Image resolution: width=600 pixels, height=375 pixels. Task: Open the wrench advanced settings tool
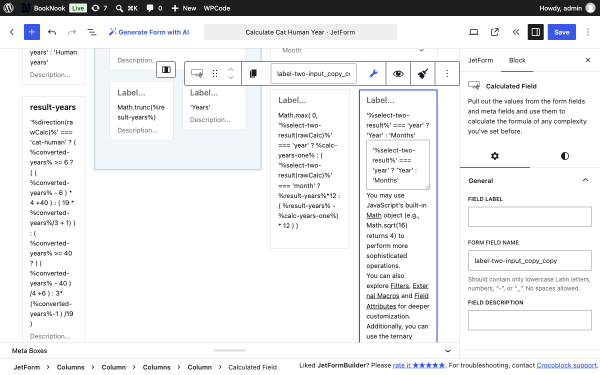373,73
